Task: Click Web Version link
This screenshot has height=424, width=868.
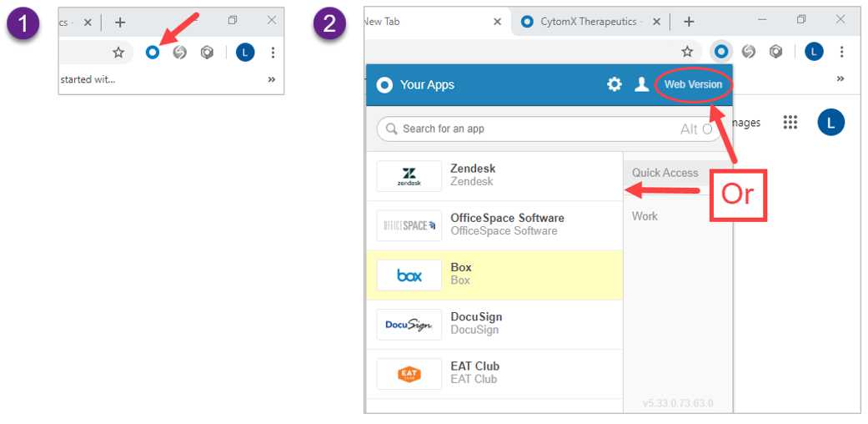Action: tap(693, 84)
